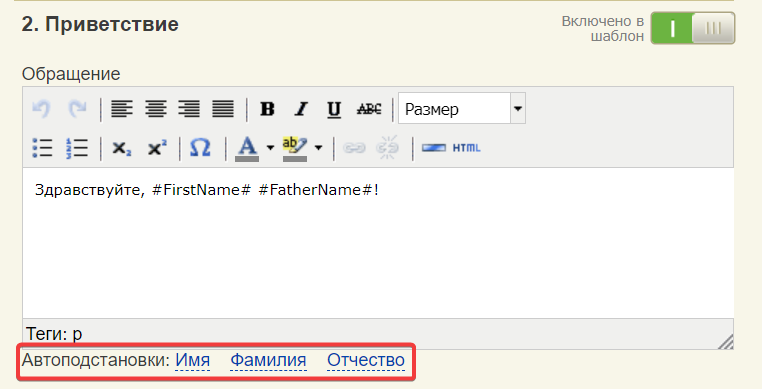Open the Размер font size dropdown
Image resolution: width=762 pixels, height=389 pixels.
pyautogui.click(x=462, y=108)
